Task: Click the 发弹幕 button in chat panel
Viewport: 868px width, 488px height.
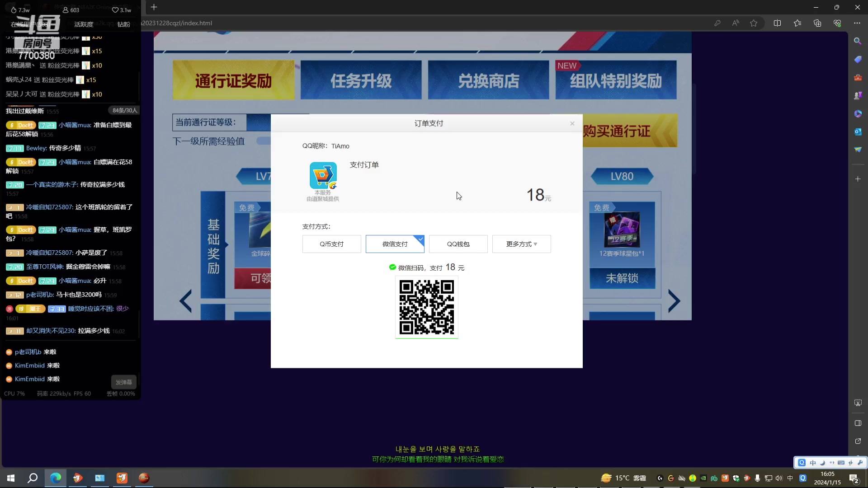Action: (123, 382)
